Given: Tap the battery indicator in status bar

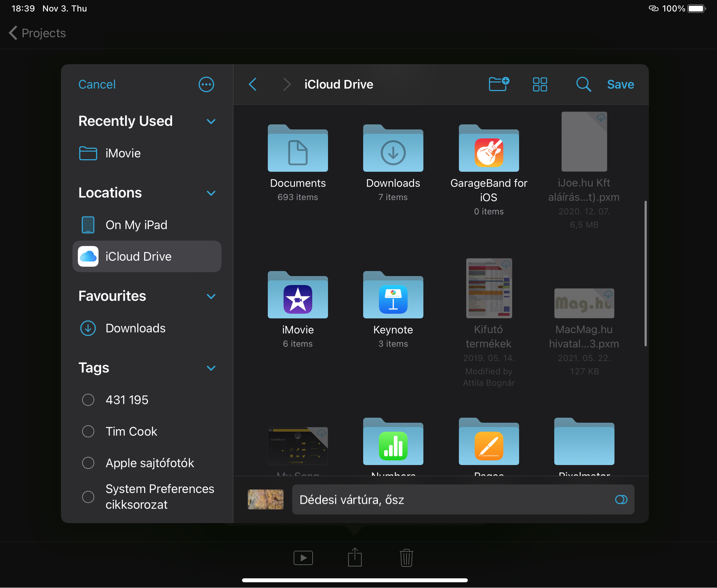Looking at the screenshot, I should [x=697, y=9].
